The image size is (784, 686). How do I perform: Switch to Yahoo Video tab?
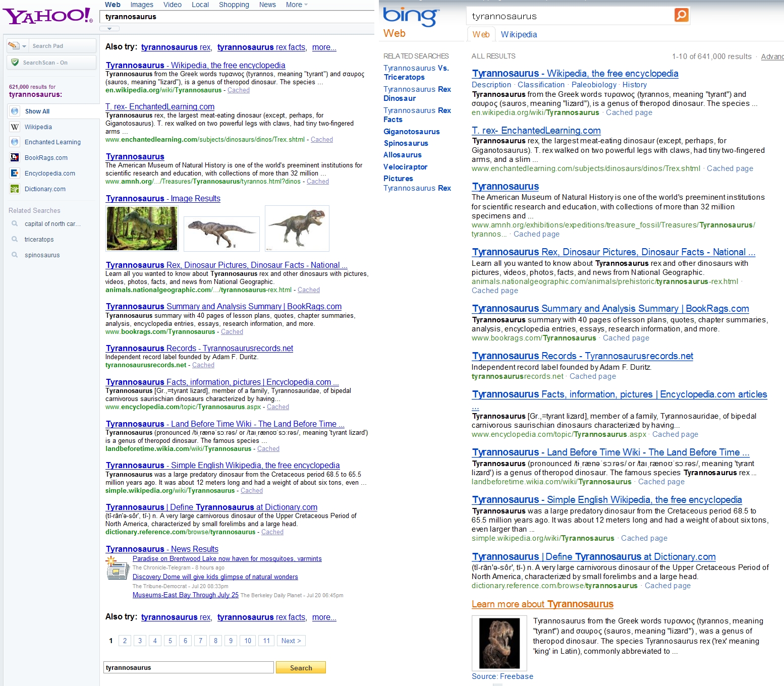173,5
